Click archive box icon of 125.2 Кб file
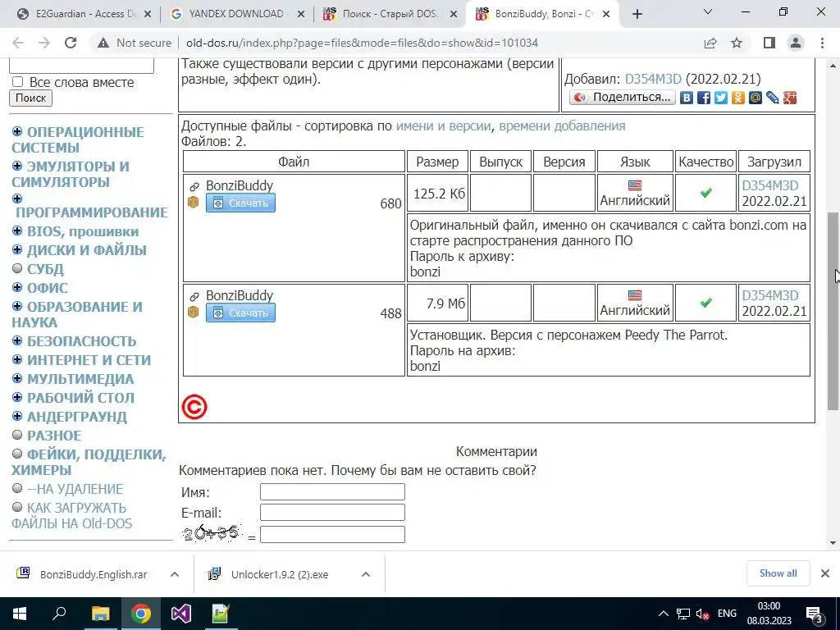 click(194, 202)
